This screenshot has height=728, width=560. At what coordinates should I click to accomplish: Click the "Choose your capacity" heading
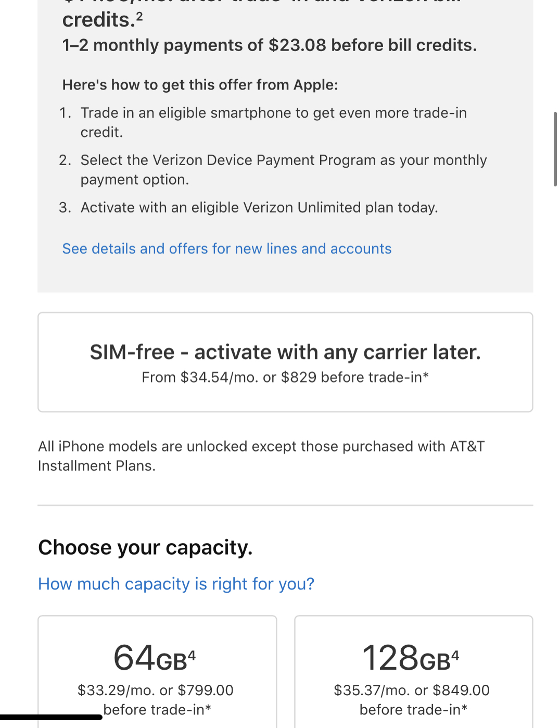pyautogui.click(x=145, y=547)
